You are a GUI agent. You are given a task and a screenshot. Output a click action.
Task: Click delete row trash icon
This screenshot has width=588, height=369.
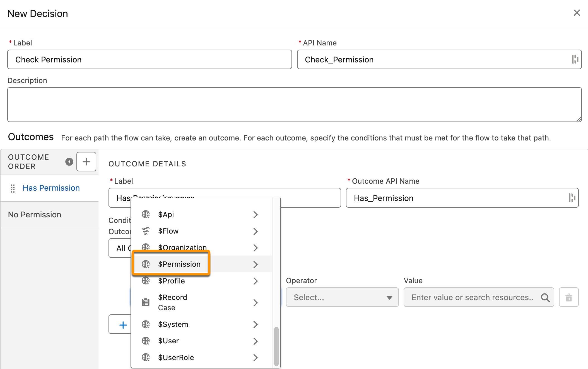pos(569,297)
